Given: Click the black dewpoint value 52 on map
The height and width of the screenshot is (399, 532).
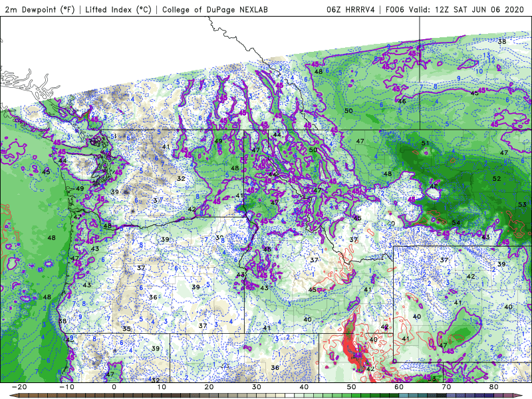Looking at the screenshot, I should tap(497, 178).
